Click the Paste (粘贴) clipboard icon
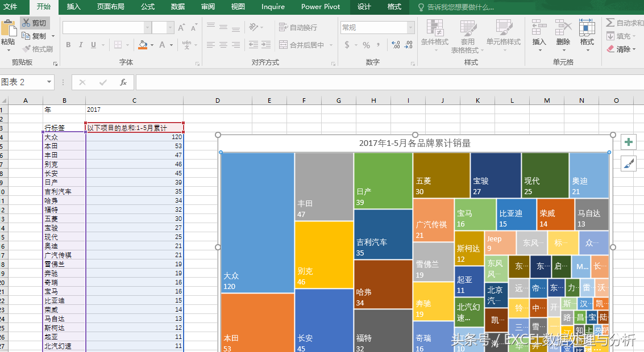Screen dimensions: 644x352 tap(8, 28)
